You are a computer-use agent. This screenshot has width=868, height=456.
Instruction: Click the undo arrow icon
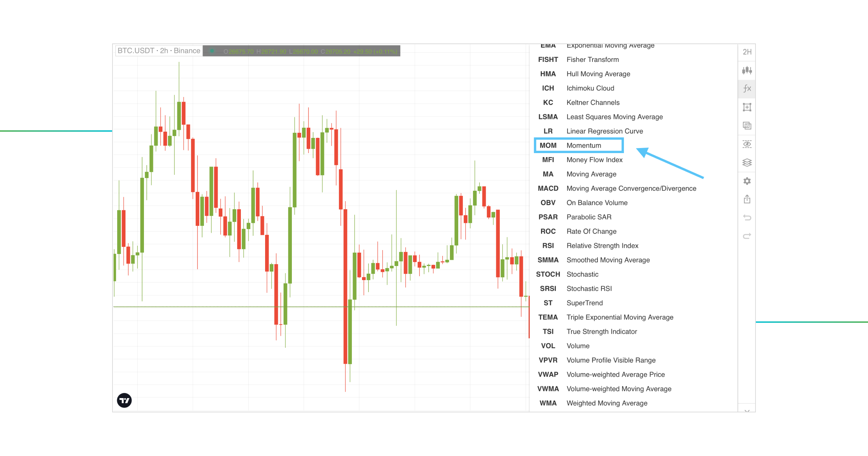(747, 218)
